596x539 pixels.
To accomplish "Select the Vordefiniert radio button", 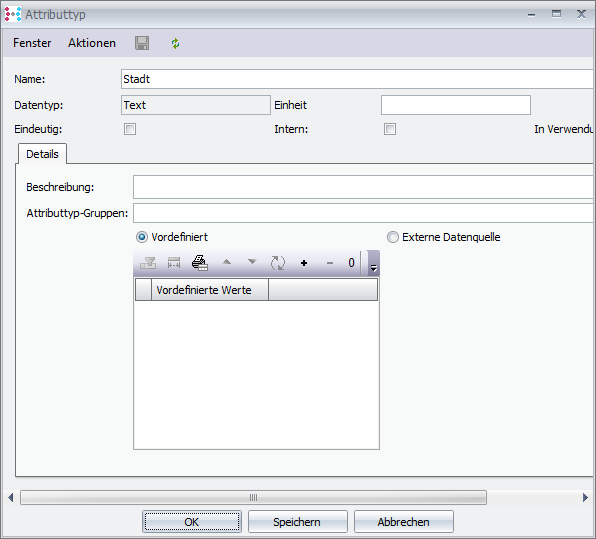I will 142,237.
